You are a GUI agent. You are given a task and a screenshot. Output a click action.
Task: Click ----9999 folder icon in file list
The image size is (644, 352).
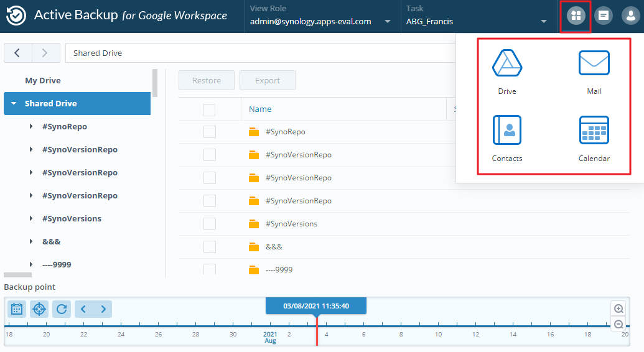click(254, 270)
